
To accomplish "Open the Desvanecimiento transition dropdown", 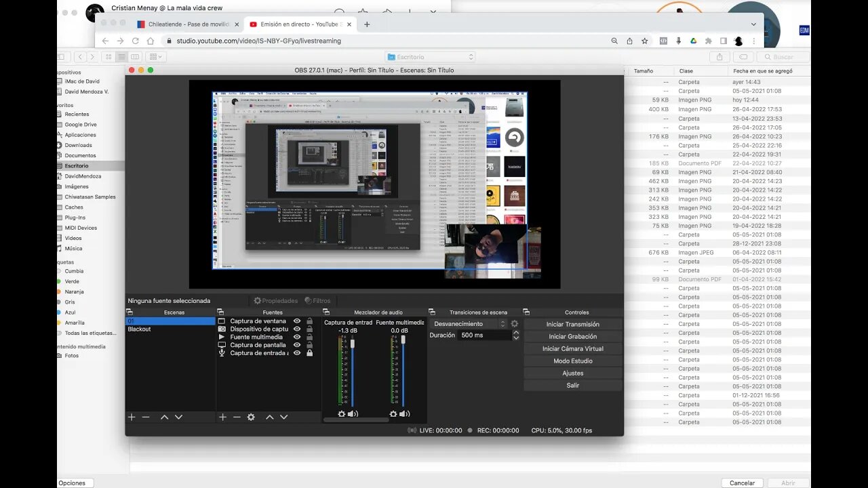I will point(469,324).
